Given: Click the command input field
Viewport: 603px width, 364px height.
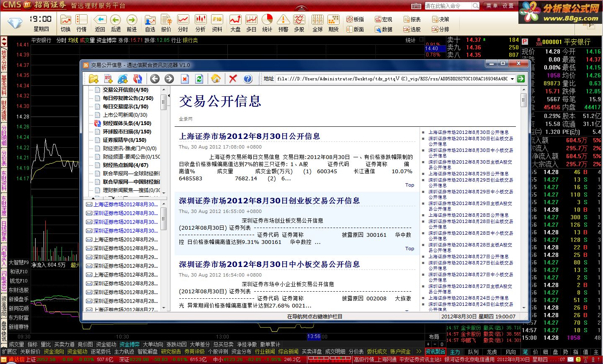Looking at the screenshot, I should [x=448, y=6].
